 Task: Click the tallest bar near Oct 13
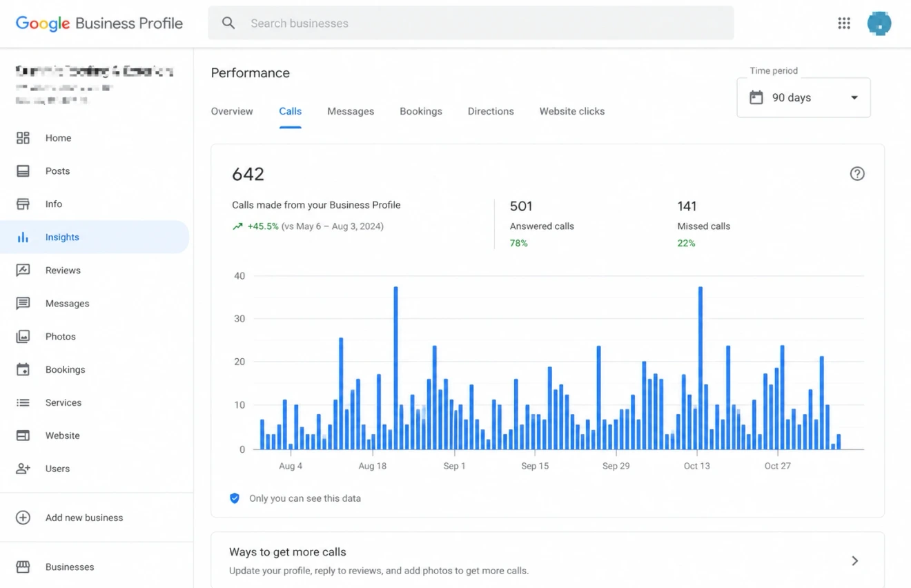click(700, 366)
